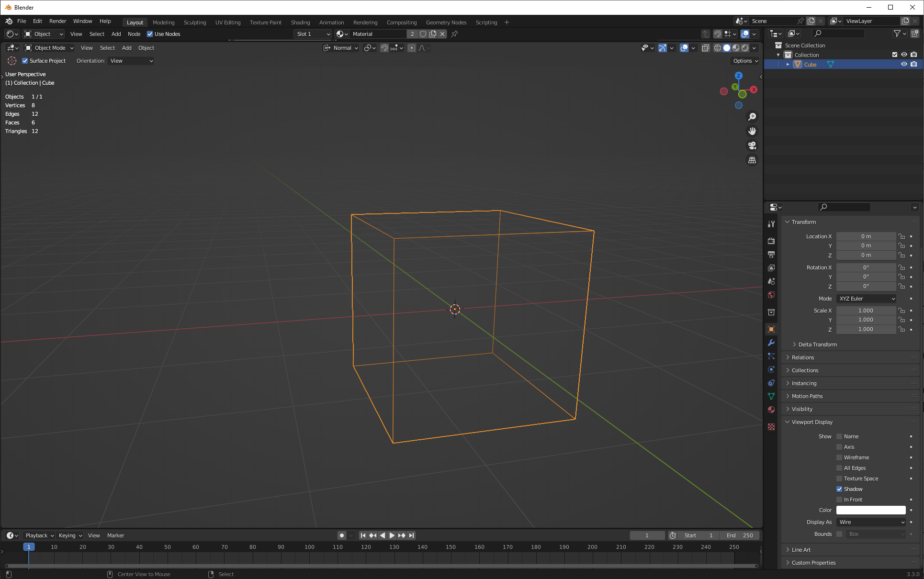Switch to wireframe viewport shading
Screen dimensions: 924x579
point(718,48)
